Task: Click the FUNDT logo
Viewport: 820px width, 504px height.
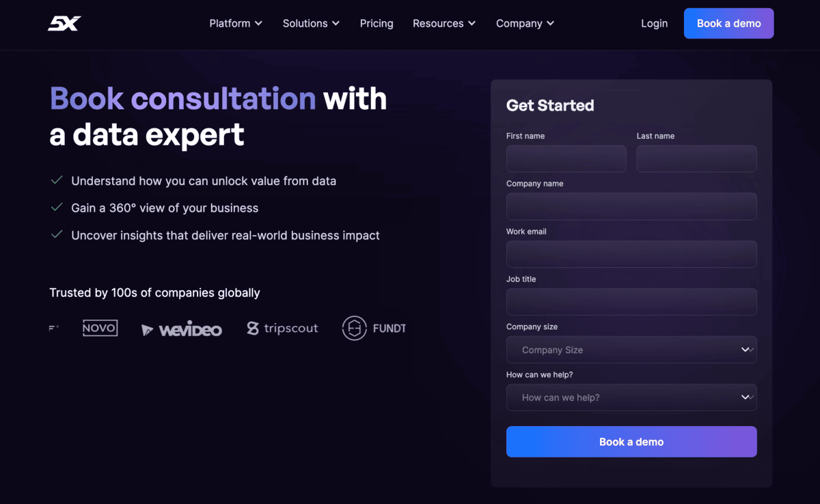Action: tap(374, 328)
